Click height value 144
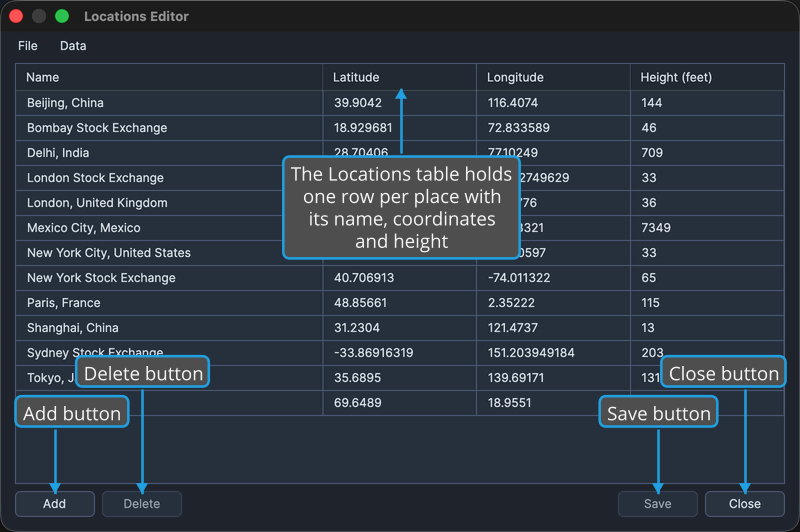800x532 pixels. [652, 103]
